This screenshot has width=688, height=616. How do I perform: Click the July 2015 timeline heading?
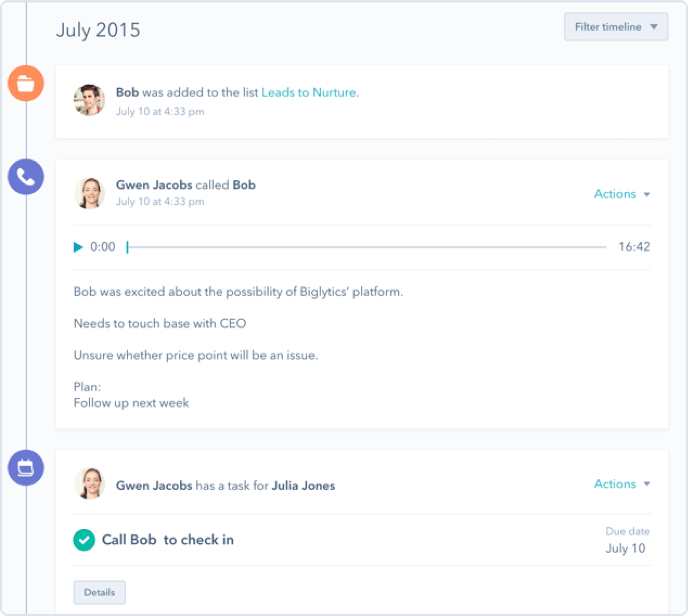(x=98, y=30)
